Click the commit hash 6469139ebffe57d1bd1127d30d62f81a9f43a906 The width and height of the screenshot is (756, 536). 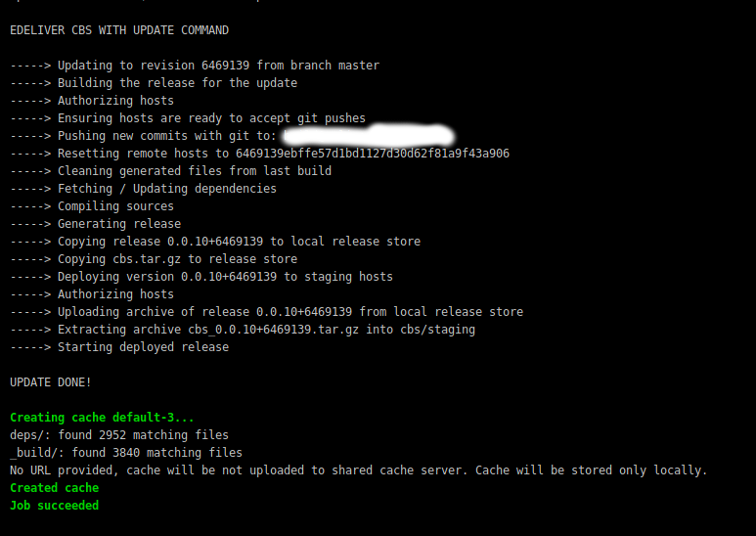tap(373, 154)
